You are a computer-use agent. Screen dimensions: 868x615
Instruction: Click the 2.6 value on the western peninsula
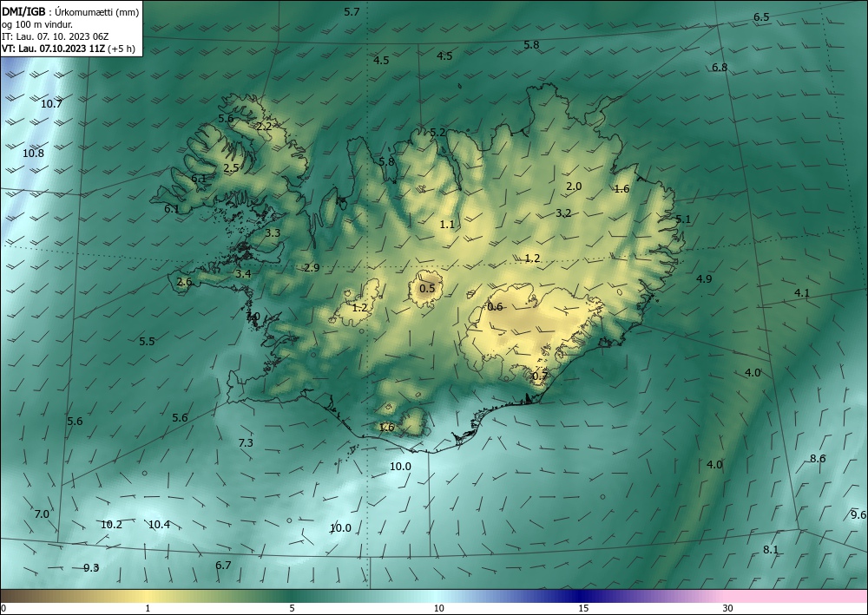tap(184, 282)
